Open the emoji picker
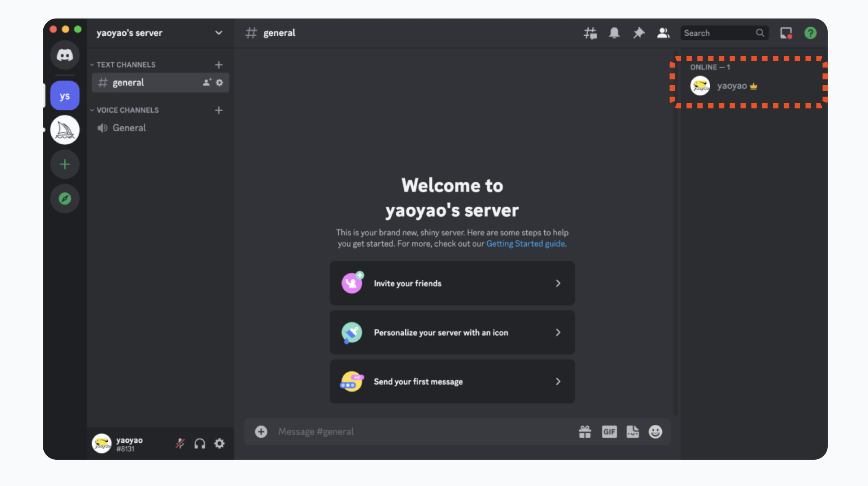Image resolution: width=868 pixels, height=486 pixels. 655,432
